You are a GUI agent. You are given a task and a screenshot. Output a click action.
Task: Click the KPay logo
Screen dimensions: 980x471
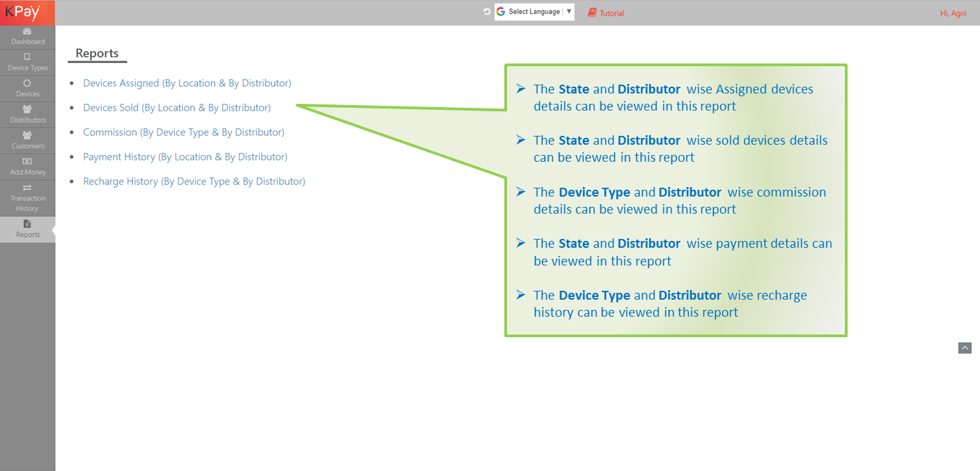coord(23,12)
